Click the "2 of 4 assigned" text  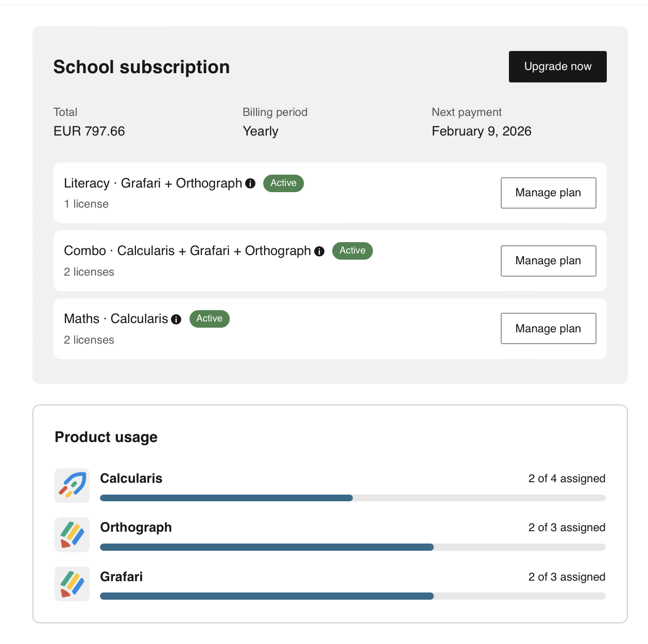(567, 479)
